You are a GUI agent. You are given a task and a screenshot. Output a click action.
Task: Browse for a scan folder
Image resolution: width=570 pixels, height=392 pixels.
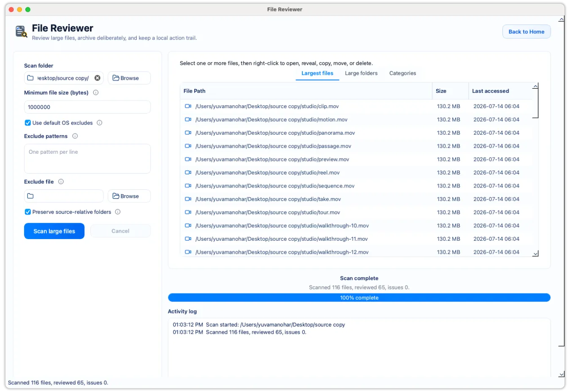pyautogui.click(x=129, y=78)
